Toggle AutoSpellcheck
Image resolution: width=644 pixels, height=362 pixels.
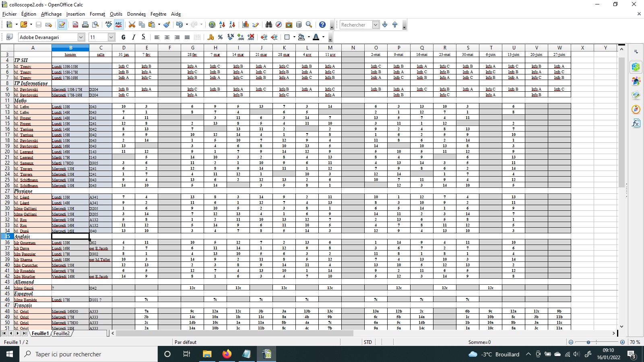(x=118, y=25)
